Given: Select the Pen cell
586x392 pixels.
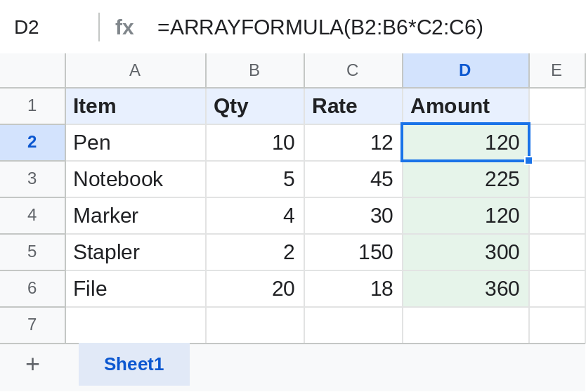Looking at the screenshot, I should 136,143.
